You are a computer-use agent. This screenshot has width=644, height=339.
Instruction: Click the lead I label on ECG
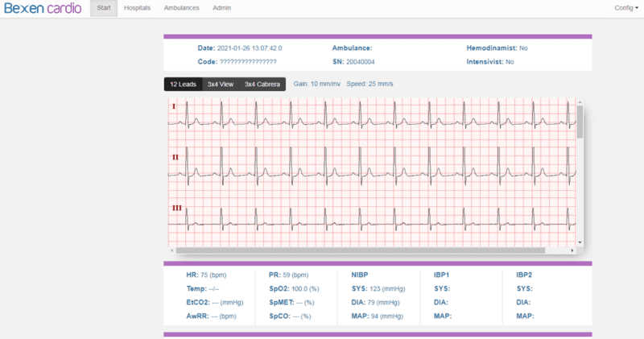tap(173, 106)
